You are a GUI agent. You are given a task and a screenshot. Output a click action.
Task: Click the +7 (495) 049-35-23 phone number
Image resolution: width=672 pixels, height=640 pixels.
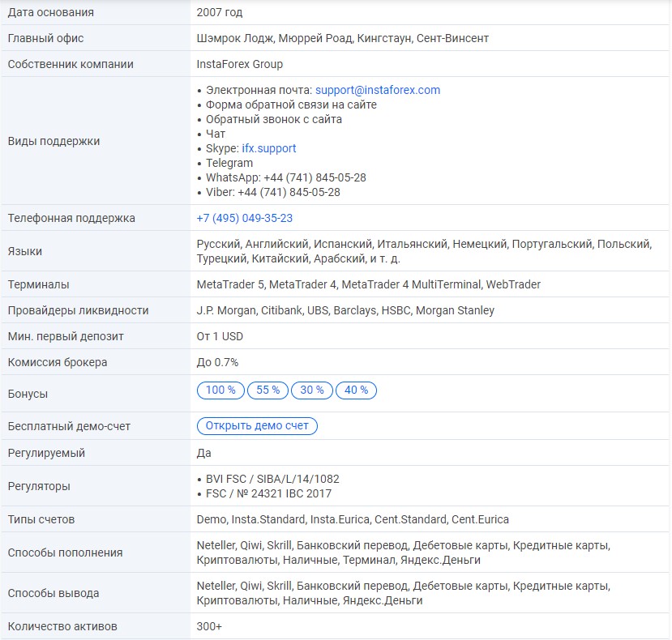tap(244, 218)
